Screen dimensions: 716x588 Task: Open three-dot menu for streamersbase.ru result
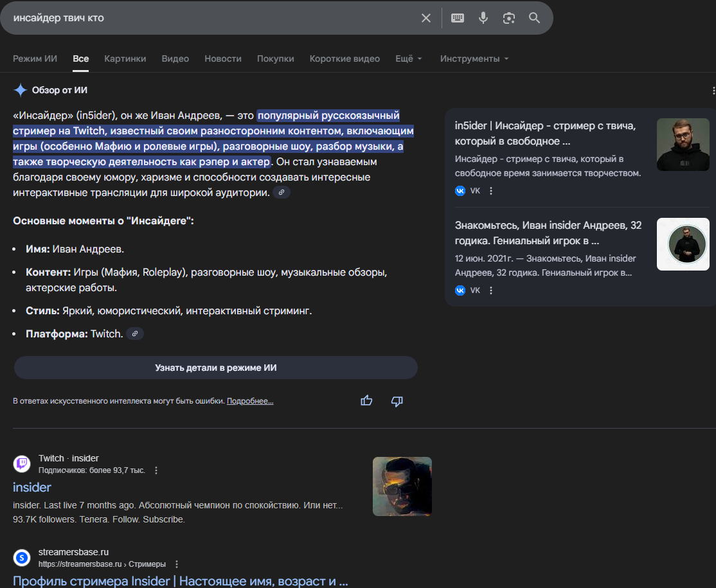click(x=177, y=564)
